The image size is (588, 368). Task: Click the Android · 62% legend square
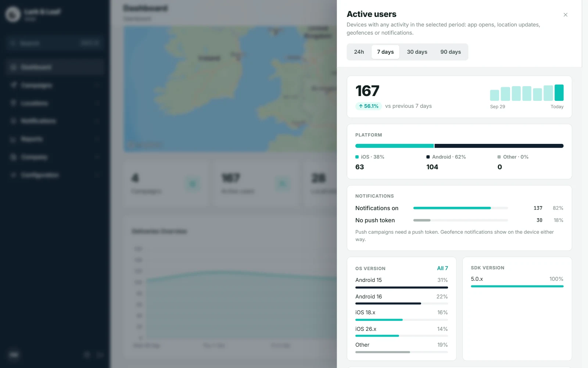click(428, 157)
